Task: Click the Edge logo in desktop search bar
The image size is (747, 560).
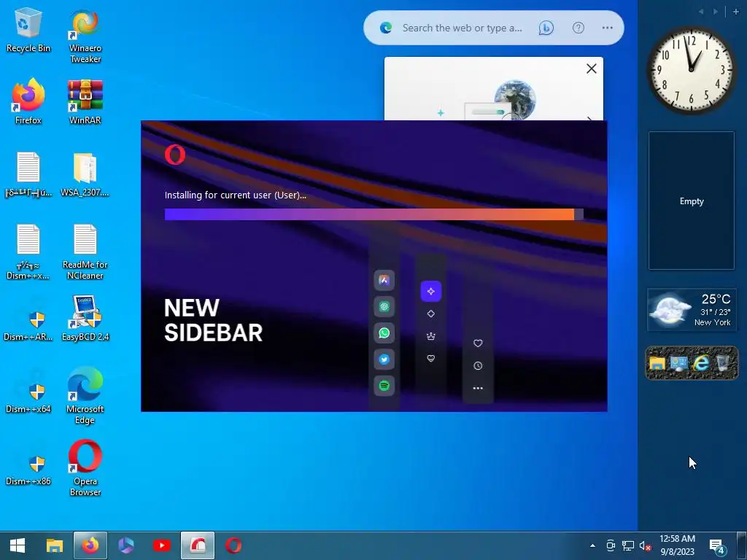Action: pos(385,28)
